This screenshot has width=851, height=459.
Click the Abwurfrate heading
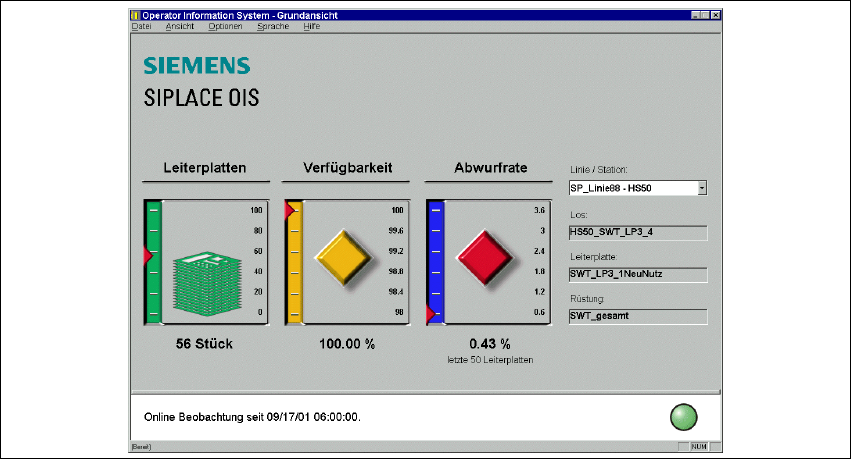point(491,168)
